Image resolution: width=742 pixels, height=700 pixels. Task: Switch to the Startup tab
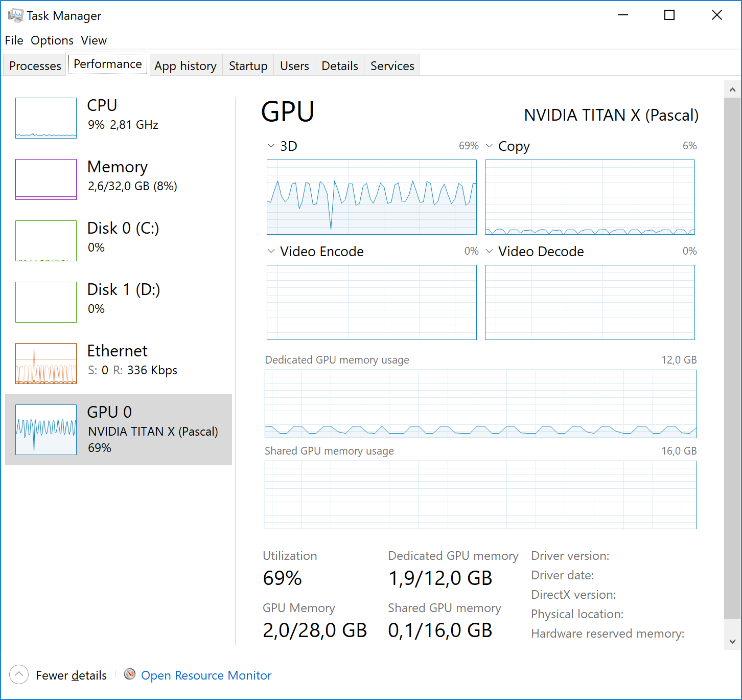(x=248, y=66)
